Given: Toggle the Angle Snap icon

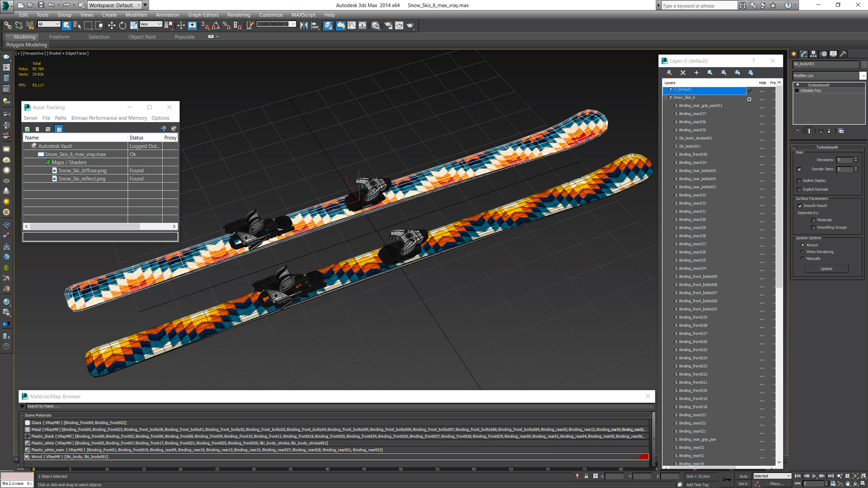Looking at the screenshot, I should [216, 25].
